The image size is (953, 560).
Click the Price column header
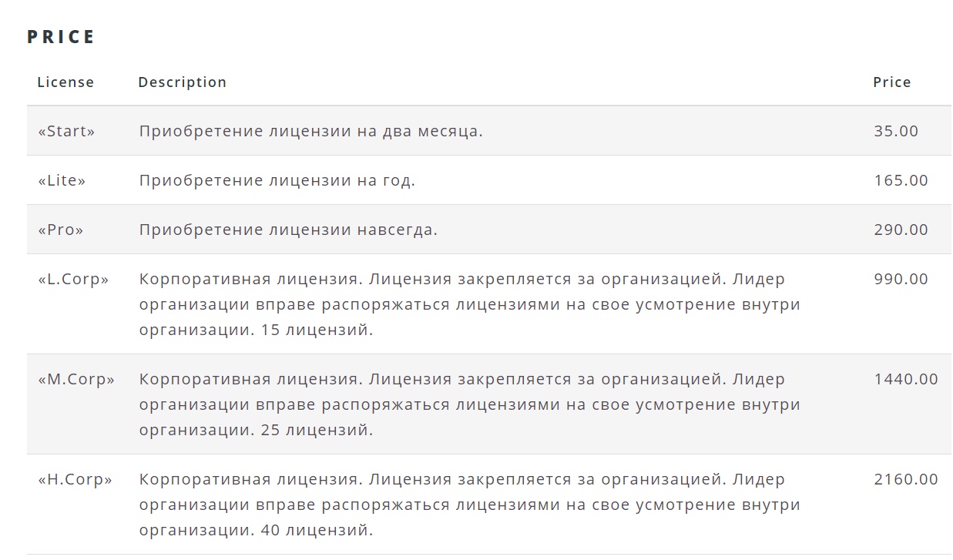892,82
